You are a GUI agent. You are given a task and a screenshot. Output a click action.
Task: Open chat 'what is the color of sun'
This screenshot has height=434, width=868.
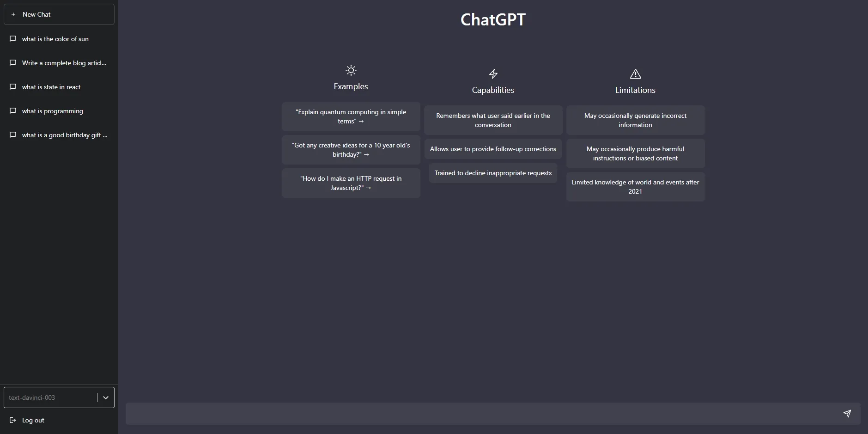(x=59, y=39)
